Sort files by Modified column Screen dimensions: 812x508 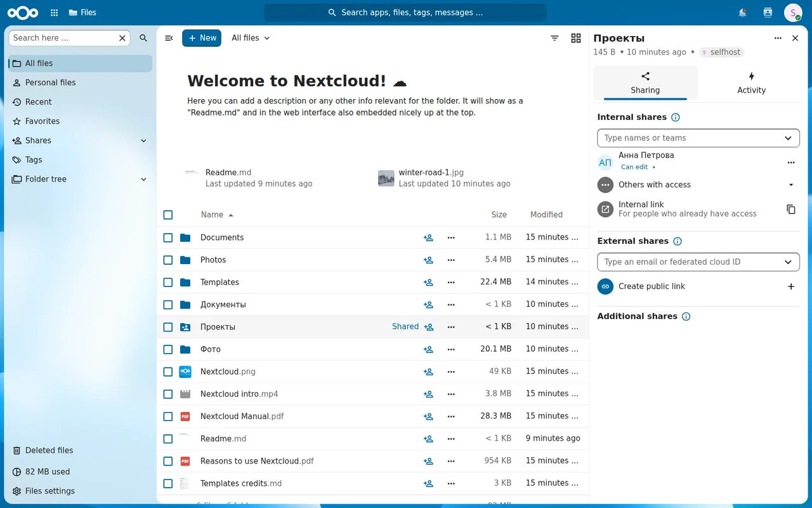point(546,215)
